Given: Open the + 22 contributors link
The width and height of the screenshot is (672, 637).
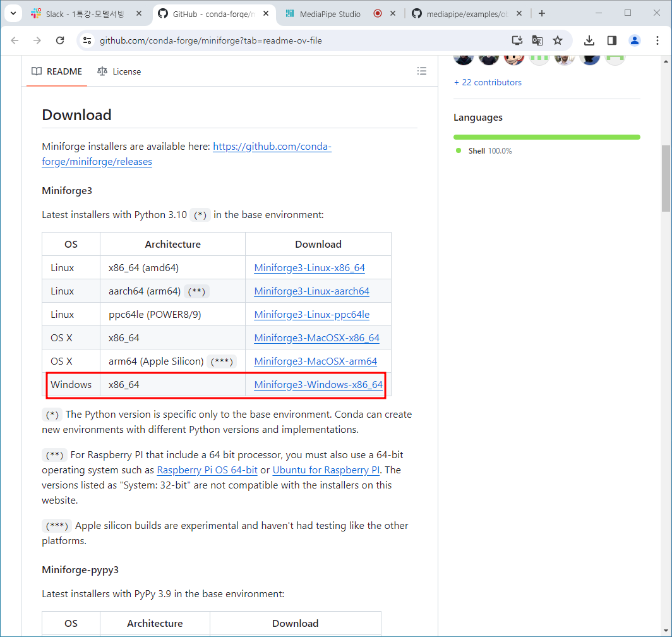Looking at the screenshot, I should pos(488,82).
